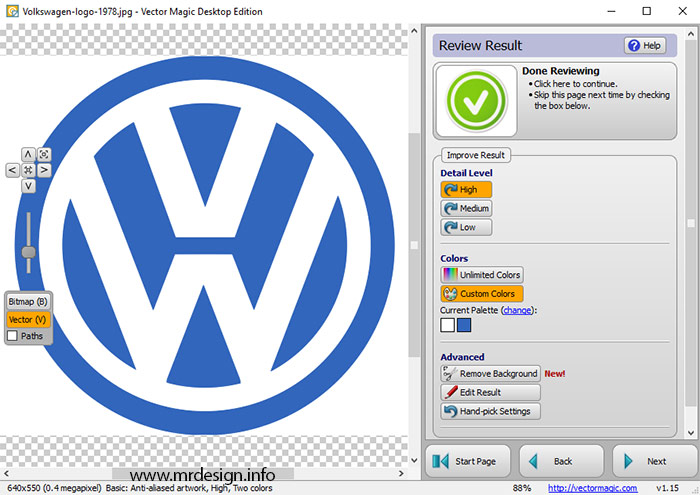This screenshot has height=495, width=700.
Task: Pan the view left with arrow
Action: [12, 170]
